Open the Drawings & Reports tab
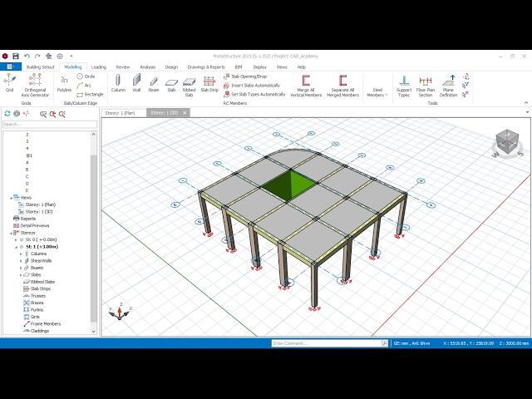 tap(206, 67)
